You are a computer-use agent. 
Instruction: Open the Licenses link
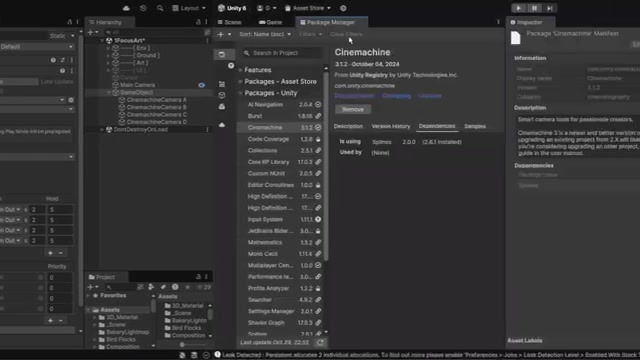tap(430, 96)
